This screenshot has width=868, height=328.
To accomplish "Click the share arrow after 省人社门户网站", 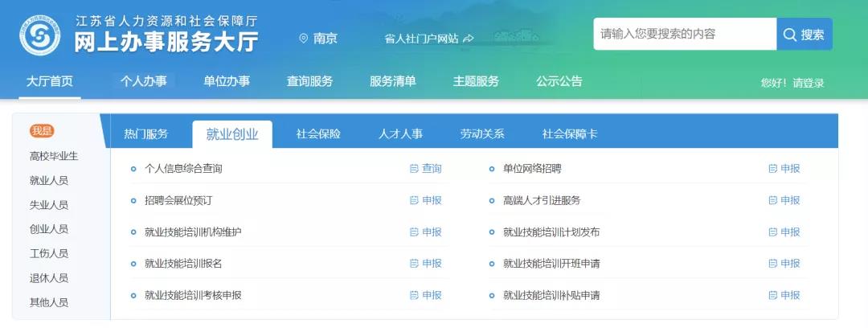I will coord(469,39).
